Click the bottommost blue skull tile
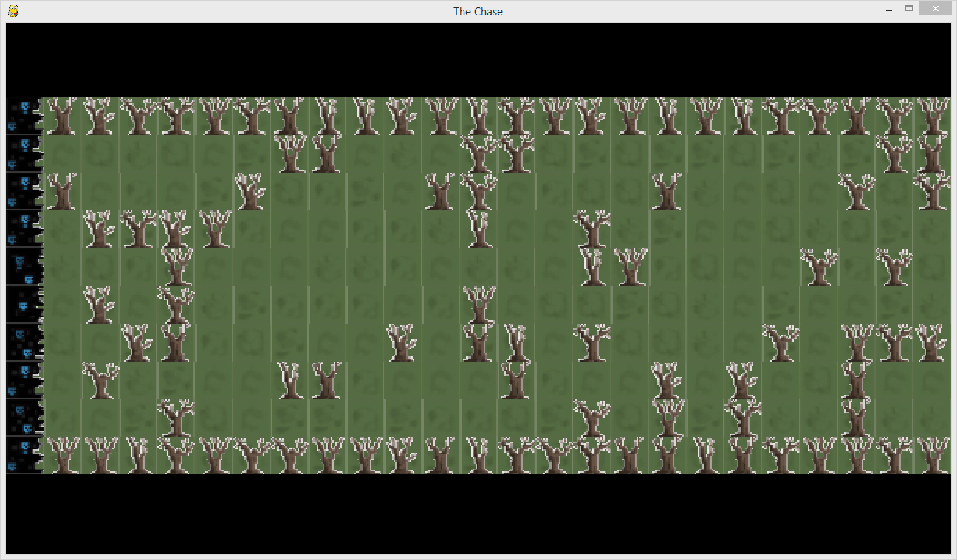The width and height of the screenshot is (957, 560). coord(24,455)
